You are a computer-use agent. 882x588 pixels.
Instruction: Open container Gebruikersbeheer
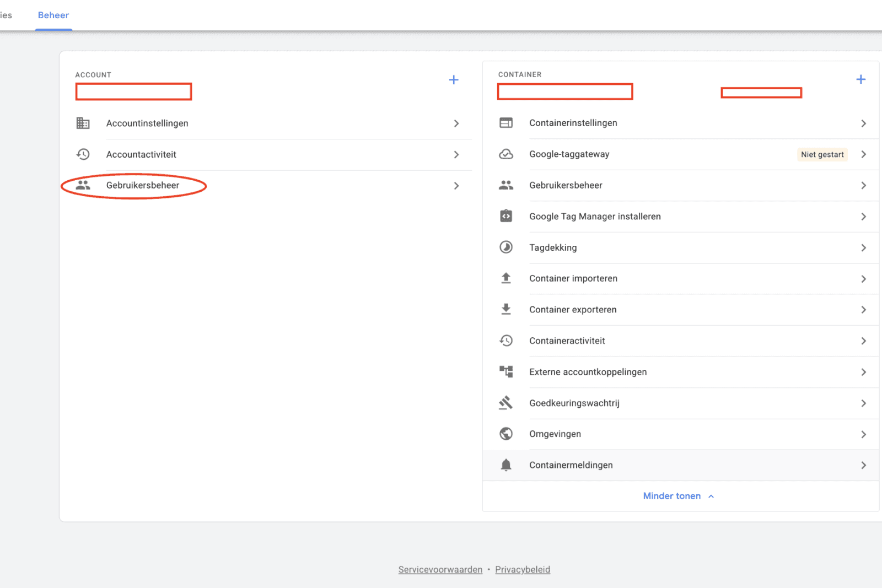681,185
